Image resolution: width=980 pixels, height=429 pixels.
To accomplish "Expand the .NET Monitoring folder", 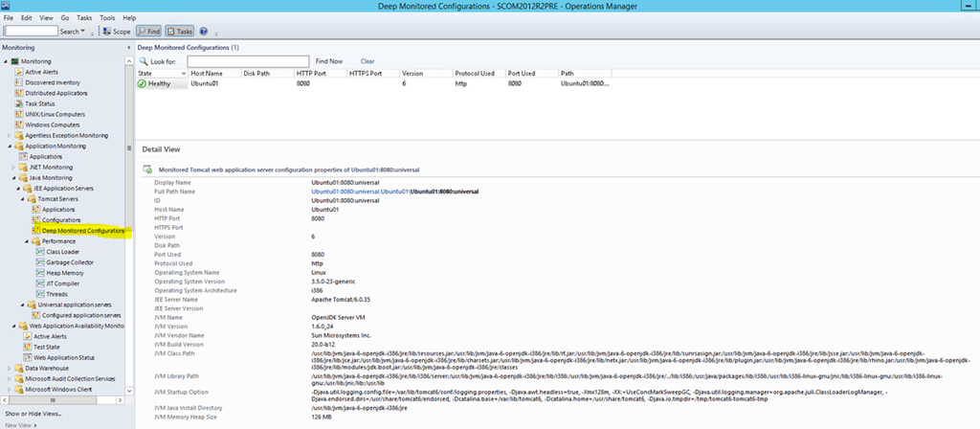I will pyautogui.click(x=14, y=167).
